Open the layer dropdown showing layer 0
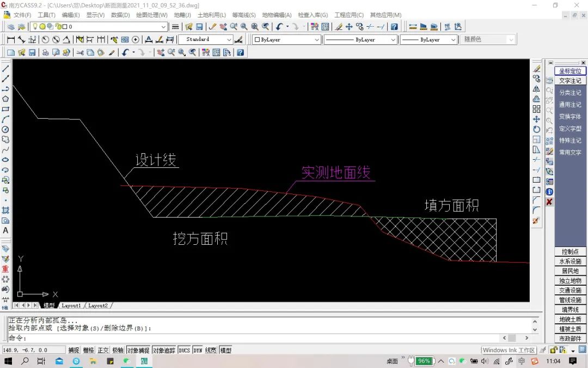This screenshot has height=368, width=588. (99, 27)
